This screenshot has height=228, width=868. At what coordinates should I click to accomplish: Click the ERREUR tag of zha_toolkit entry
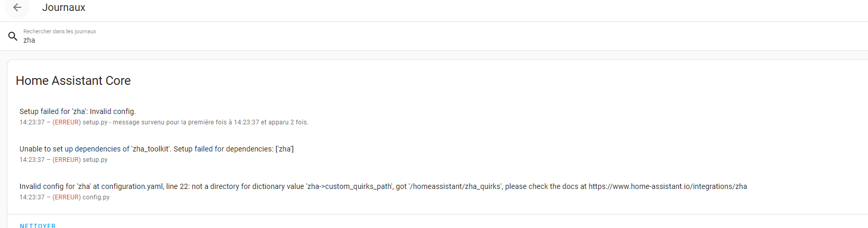67,160
